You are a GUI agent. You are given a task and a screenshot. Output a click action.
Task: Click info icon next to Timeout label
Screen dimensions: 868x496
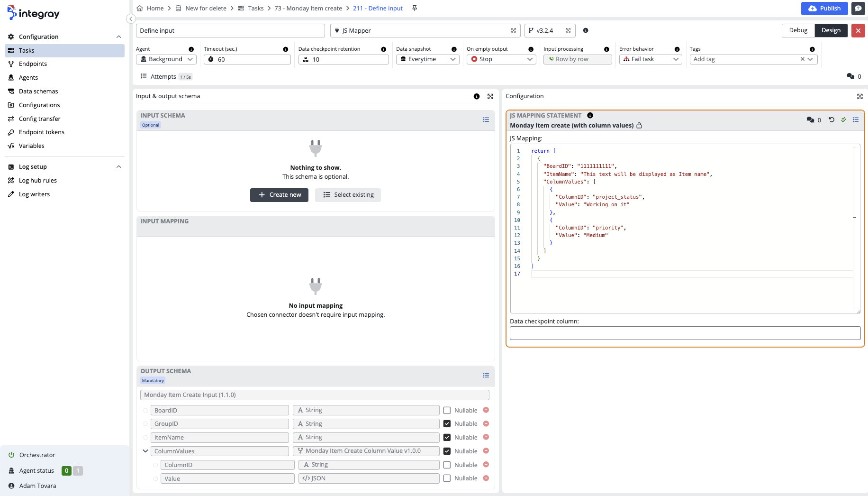[x=285, y=49]
